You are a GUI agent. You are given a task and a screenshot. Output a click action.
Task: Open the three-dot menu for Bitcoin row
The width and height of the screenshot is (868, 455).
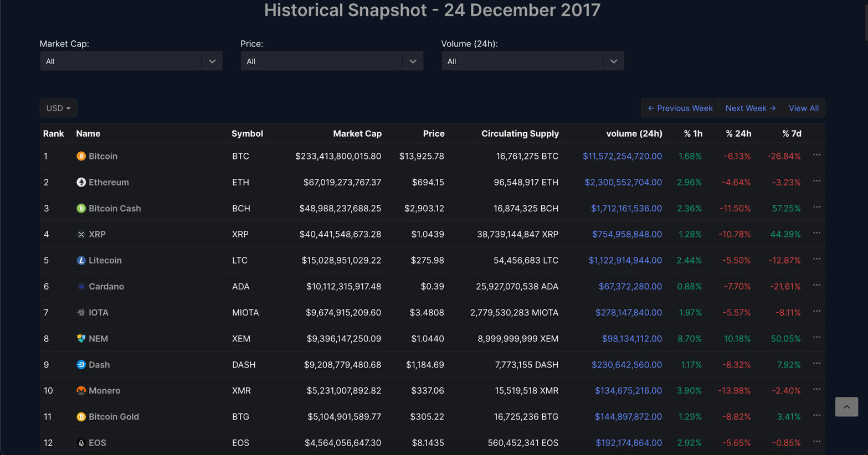[x=816, y=156]
